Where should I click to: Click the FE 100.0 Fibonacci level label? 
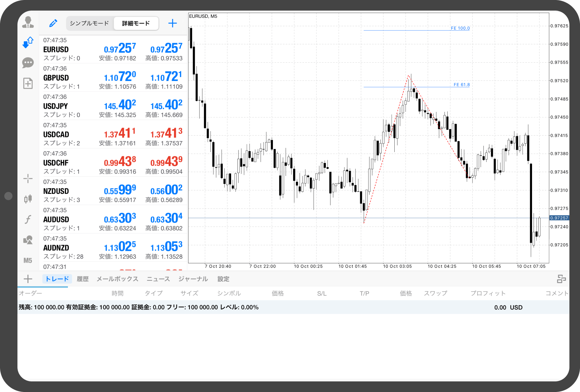pos(460,28)
